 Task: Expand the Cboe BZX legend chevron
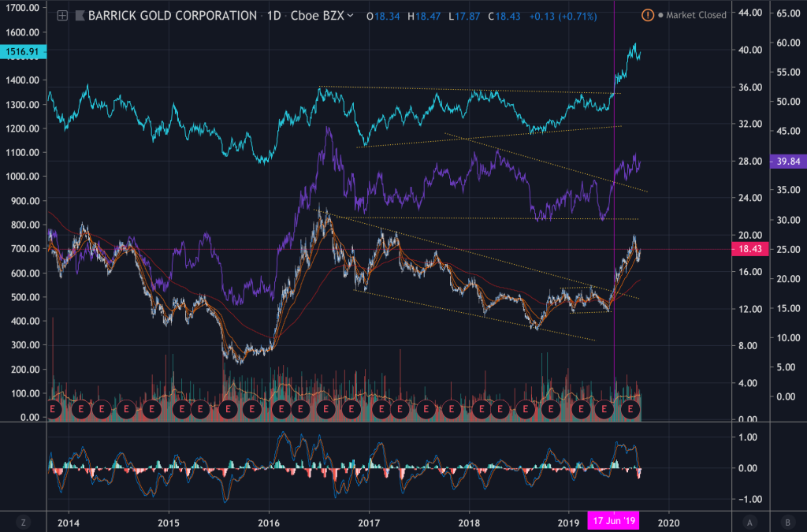pyautogui.click(x=351, y=16)
